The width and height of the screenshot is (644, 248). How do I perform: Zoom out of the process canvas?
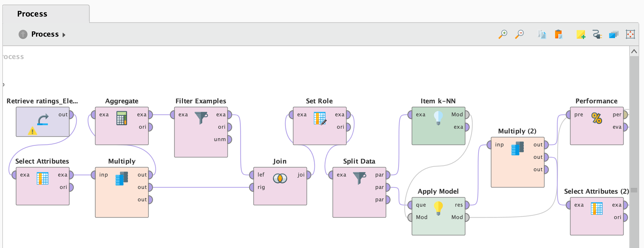519,35
